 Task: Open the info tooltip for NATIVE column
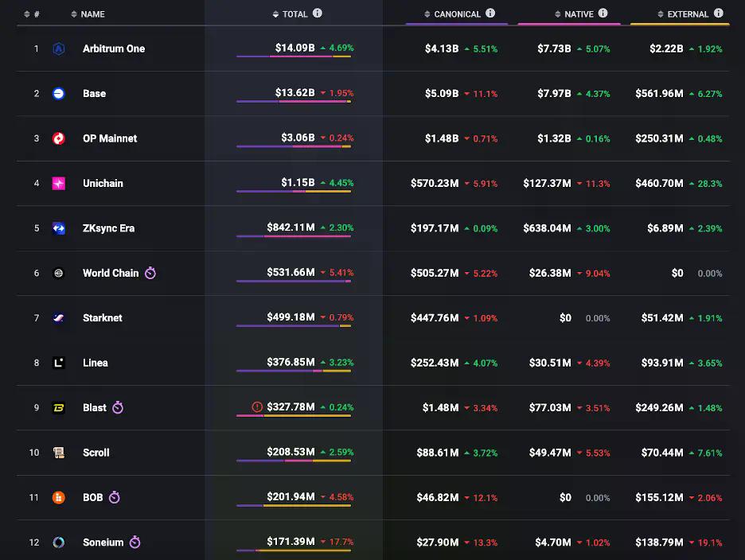[603, 14]
